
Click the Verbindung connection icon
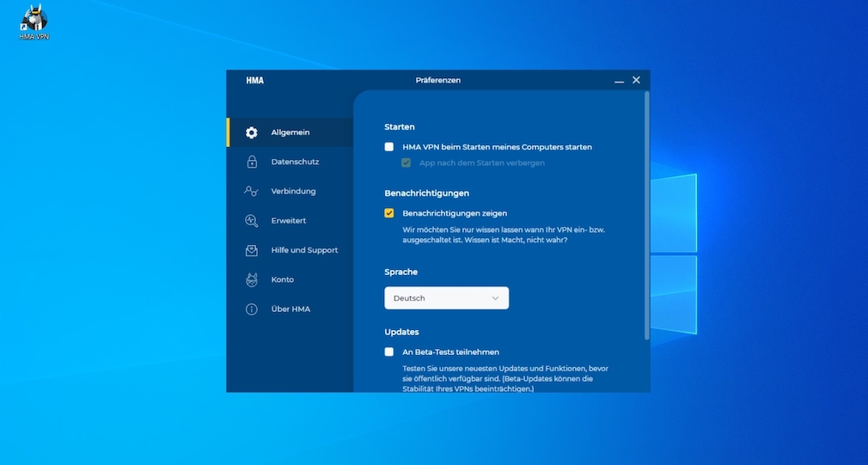click(252, 191)
